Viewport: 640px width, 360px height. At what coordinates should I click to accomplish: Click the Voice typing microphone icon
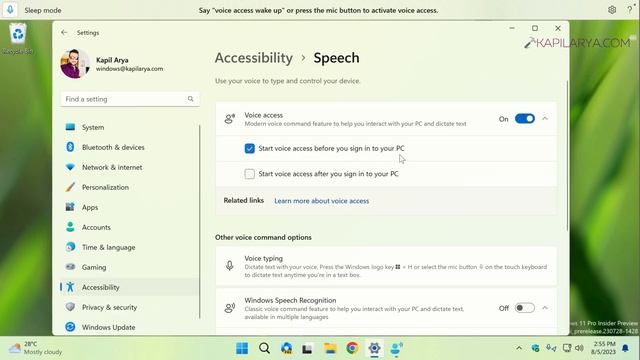[230, 266]
